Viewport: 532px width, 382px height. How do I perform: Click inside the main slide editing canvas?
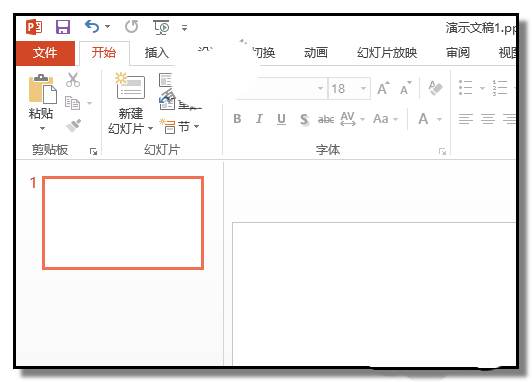374,294
